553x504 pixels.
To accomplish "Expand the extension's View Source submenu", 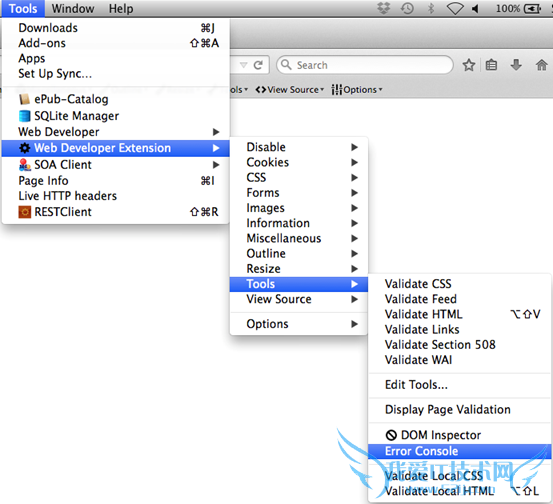I will tap(299, 299).
